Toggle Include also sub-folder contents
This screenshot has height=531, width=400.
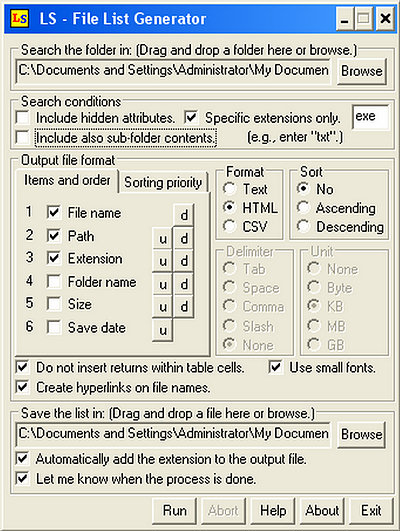[x=22, y=138]
